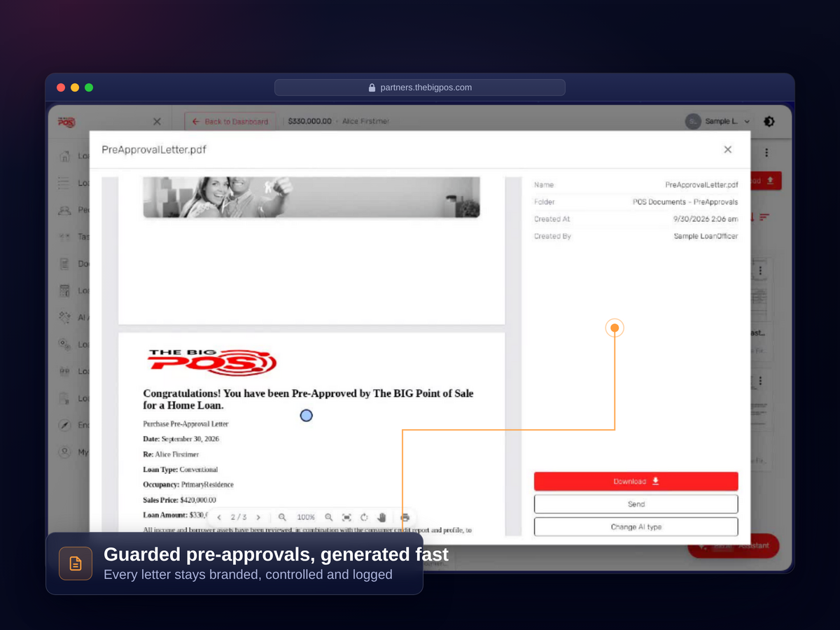Click the browser address bar

click(420, 87)
